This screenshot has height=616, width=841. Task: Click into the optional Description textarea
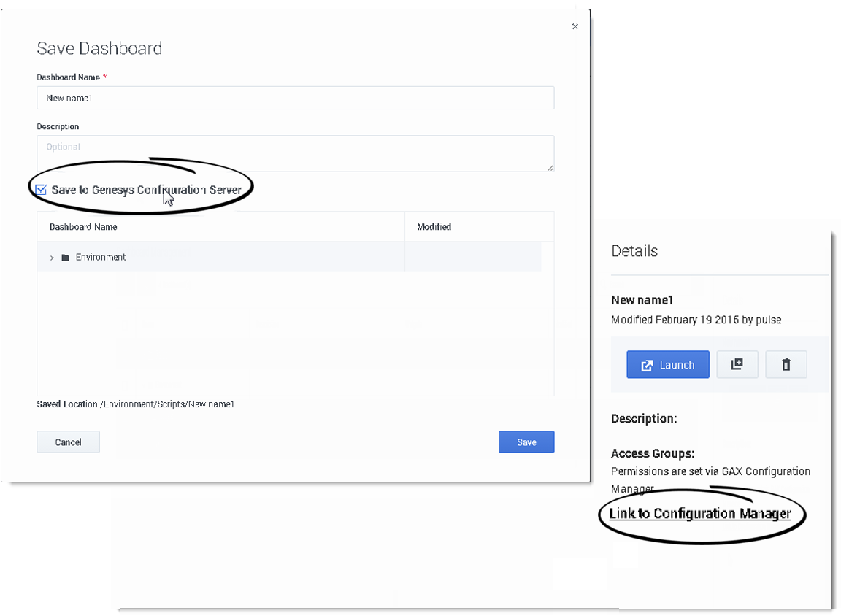point(296,153)
